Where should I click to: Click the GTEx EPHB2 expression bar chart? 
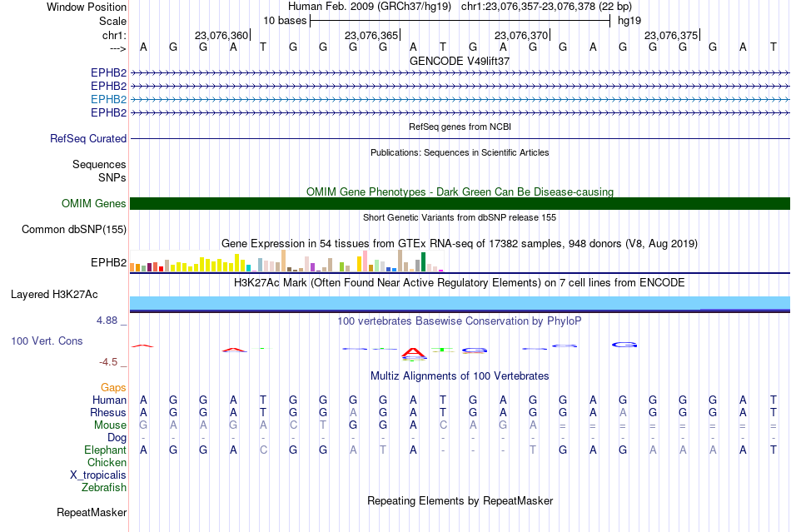[x=286, y=261]
